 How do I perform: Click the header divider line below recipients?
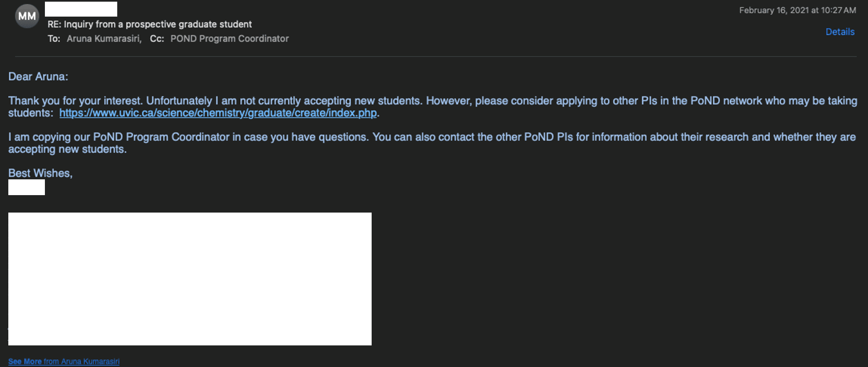[436, 56]
